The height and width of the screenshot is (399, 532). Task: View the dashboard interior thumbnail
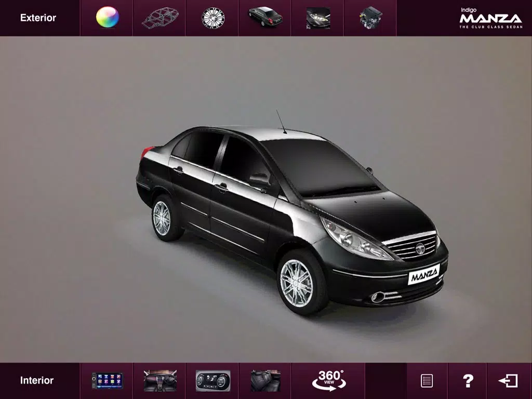[x=160, y=381]
